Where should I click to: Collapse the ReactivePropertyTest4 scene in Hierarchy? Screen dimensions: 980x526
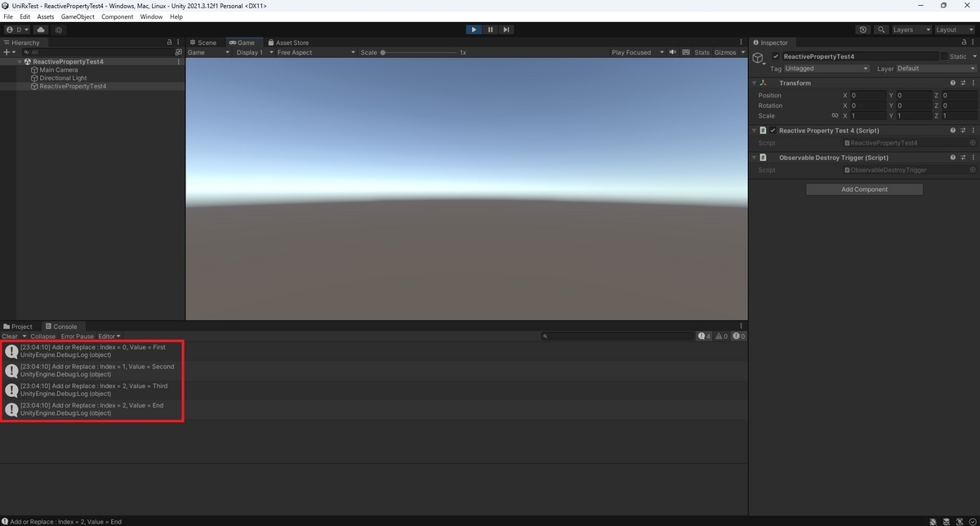pyautogui.click(x=20, y=61)
